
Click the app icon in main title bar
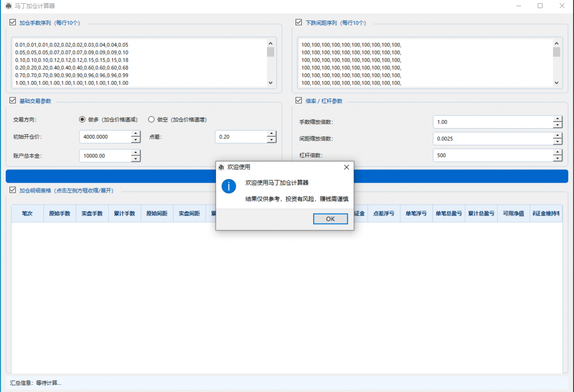click(x=8, y=6)
